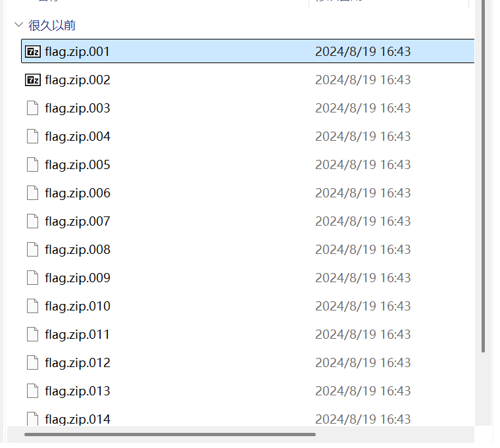Click the file icon of flag.zip.009
Image resolution: width=500 pixels, height=448 pixels.
click(x=32, y=278)
